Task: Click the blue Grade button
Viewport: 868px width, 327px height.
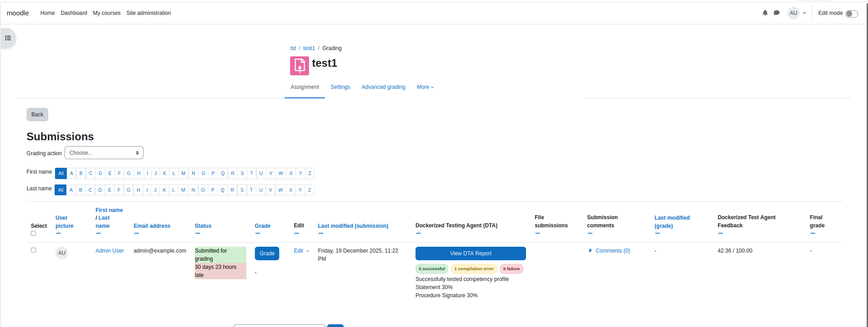Action: tap(267, 253)
